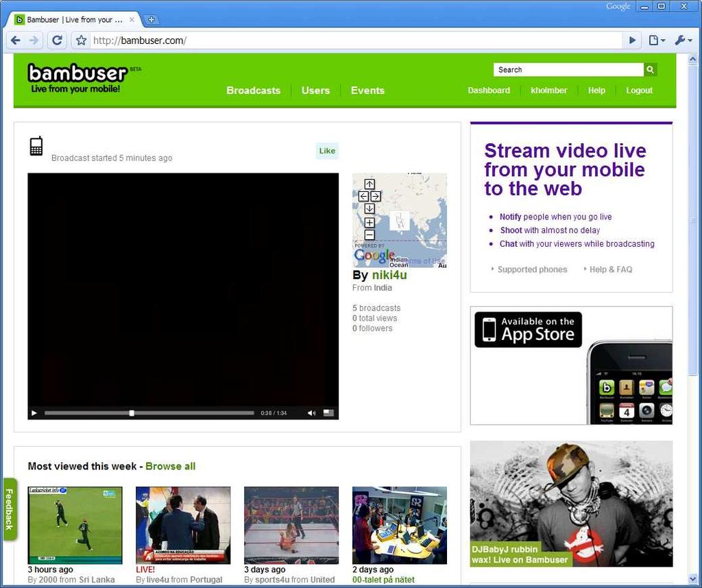Image resolution: width=702 pixels, height=588 pixels.
Task: Focus the Search input field
Action: tap(568, 69)
